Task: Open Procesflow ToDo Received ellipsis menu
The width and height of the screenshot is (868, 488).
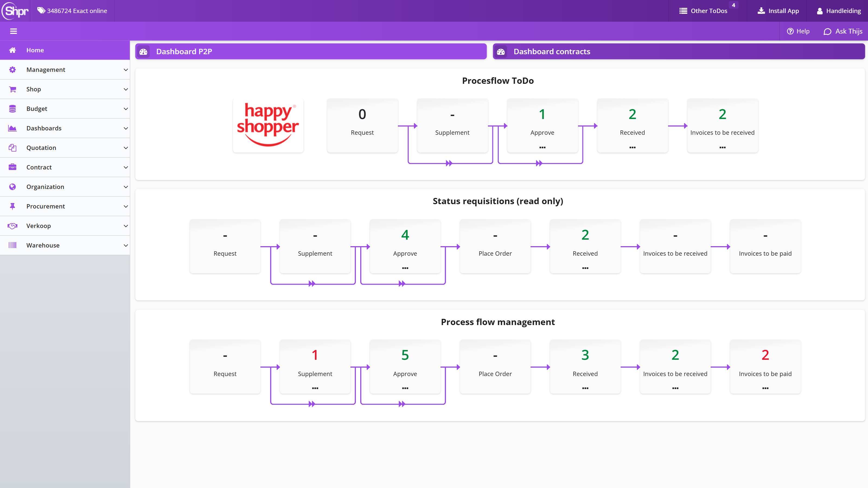Action: point(633,147)
